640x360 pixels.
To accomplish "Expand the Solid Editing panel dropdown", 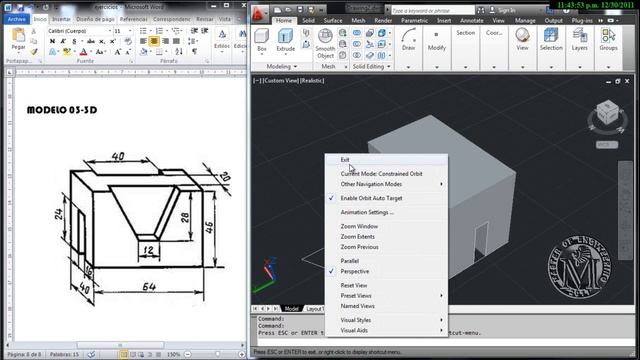I will (x=371, y=66).
